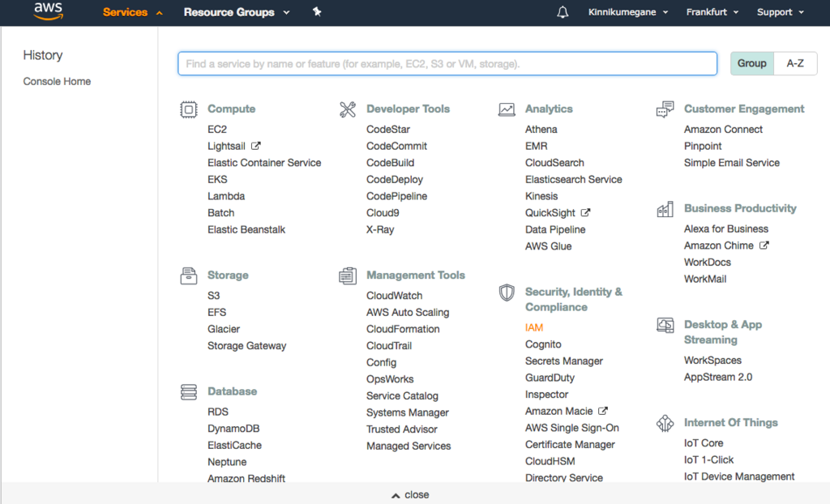The width and height of the screenshot is (830, 504).
Task: Switch service view to A-Z
Action: pos(795,63)
